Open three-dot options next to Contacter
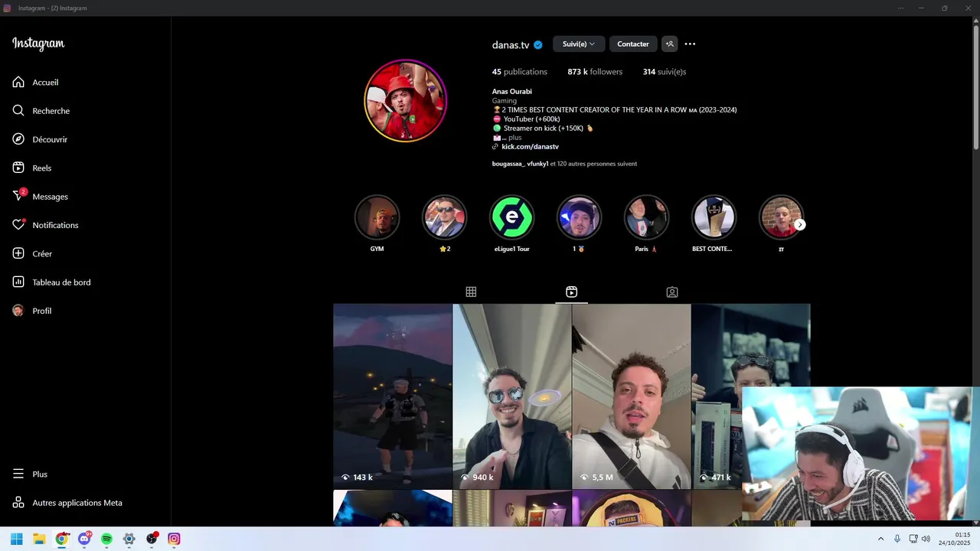The width and height of the screenshot is (980, 551). (690, 44)
